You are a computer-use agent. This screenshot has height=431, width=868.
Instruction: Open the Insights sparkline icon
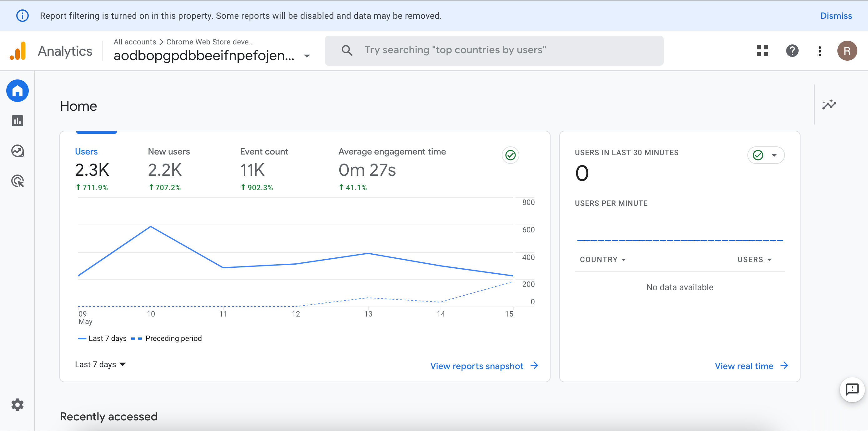click(829, 104)
